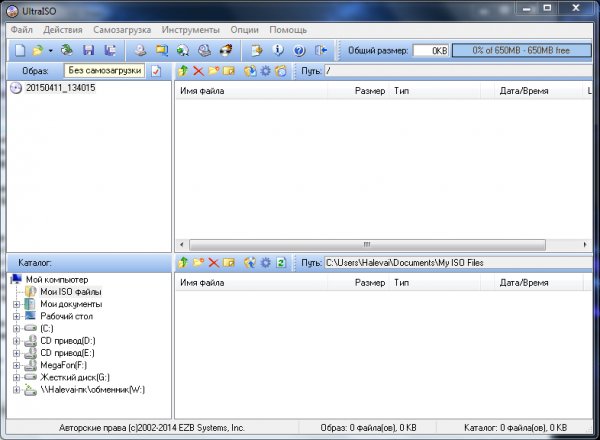Create new folder in Каталог pane toolbar
Image resolution: width=600 pixels, height=440 pixels.
[198, 262]
